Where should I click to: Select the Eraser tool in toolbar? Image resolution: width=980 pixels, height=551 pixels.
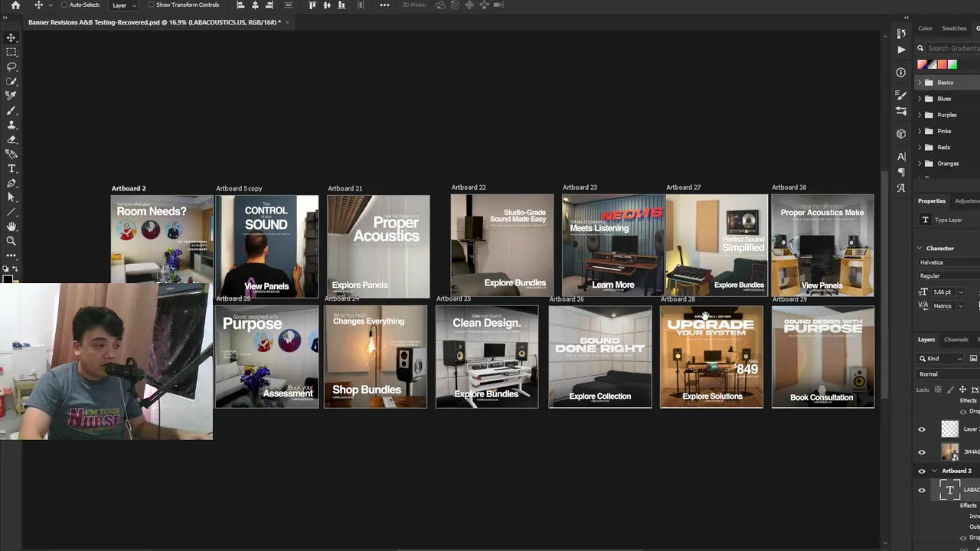(x=11, y=139)
